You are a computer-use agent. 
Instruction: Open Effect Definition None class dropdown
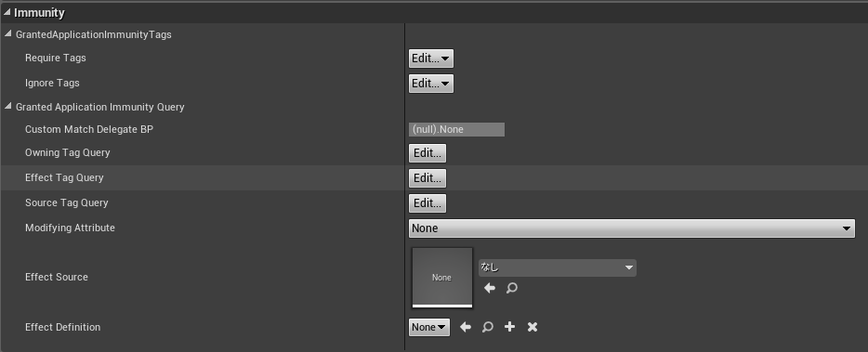[x=429, y=327]
